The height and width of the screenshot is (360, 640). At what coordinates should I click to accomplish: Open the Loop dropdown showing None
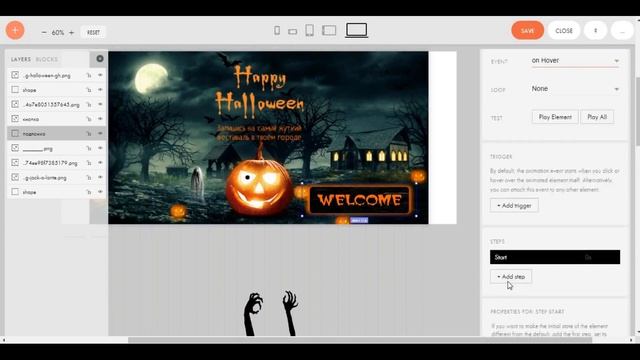(575, 89)
